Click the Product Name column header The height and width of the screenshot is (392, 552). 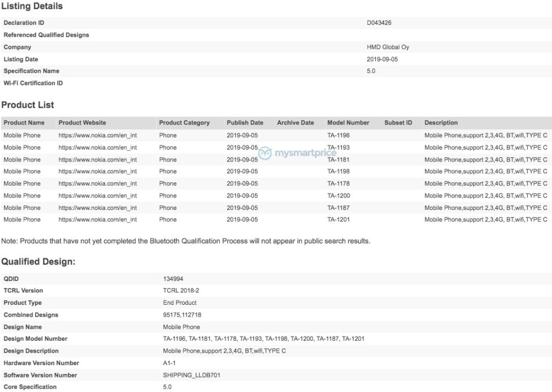pyautogui.click(x=24, y=123)
